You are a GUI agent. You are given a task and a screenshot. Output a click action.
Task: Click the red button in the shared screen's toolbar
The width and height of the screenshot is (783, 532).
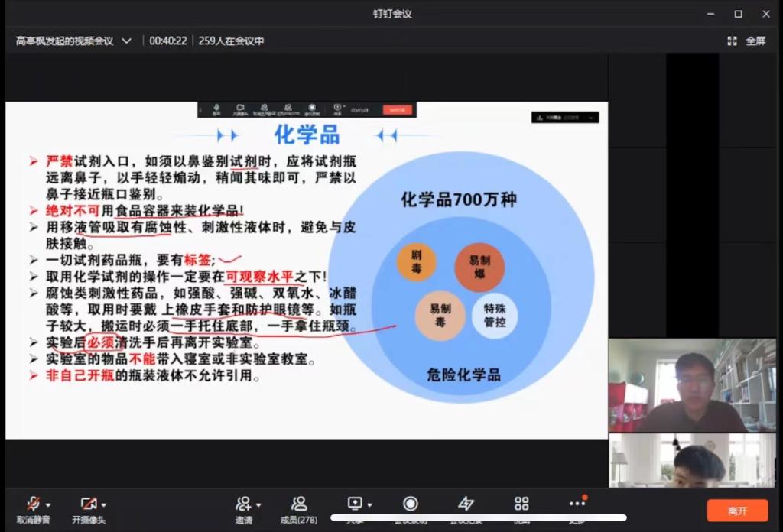pos(397,110)
